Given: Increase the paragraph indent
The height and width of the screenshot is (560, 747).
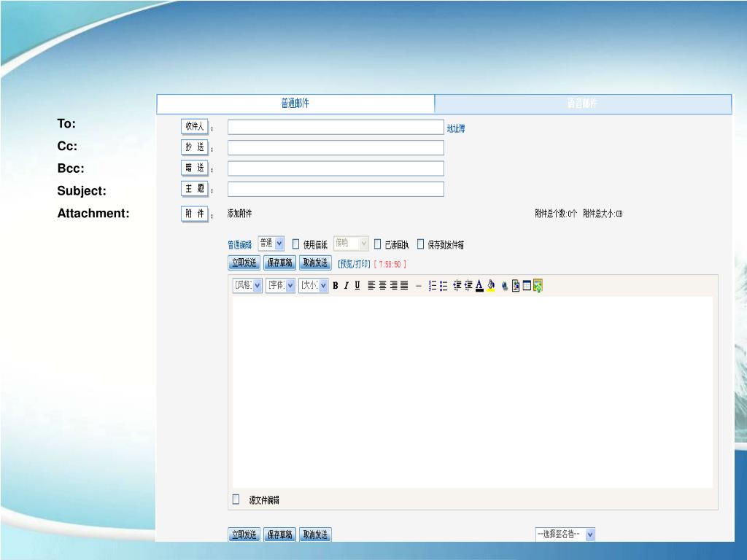Looking at the screenshot, I should (x=468, y=286).
